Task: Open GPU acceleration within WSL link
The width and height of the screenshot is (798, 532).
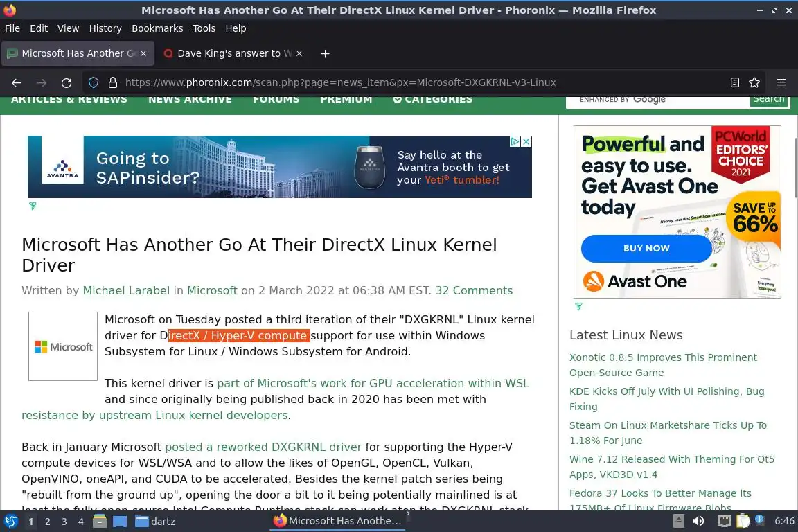Action: click(x=373, y=383)
